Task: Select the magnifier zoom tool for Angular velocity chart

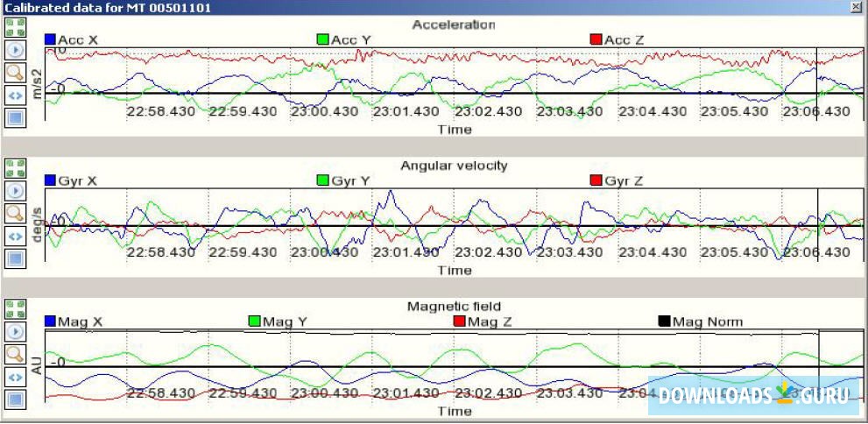Action: (15, 213)
